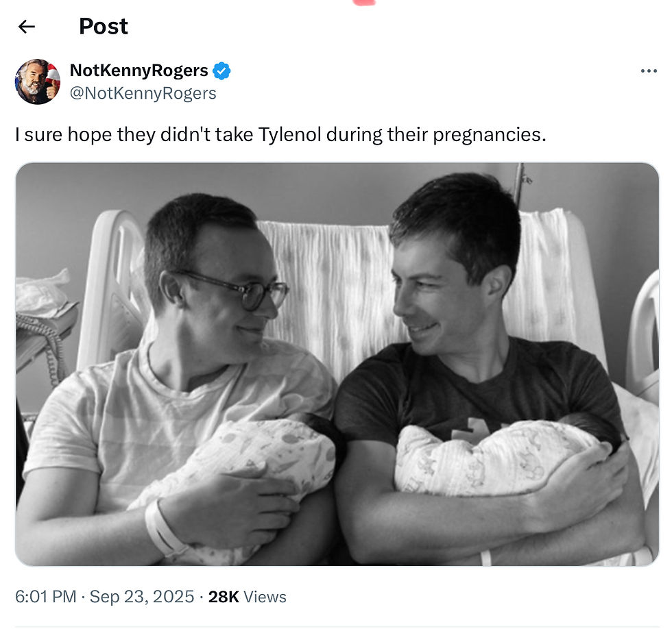
Task: Click the back arrow icon
Action: point(26,27)
